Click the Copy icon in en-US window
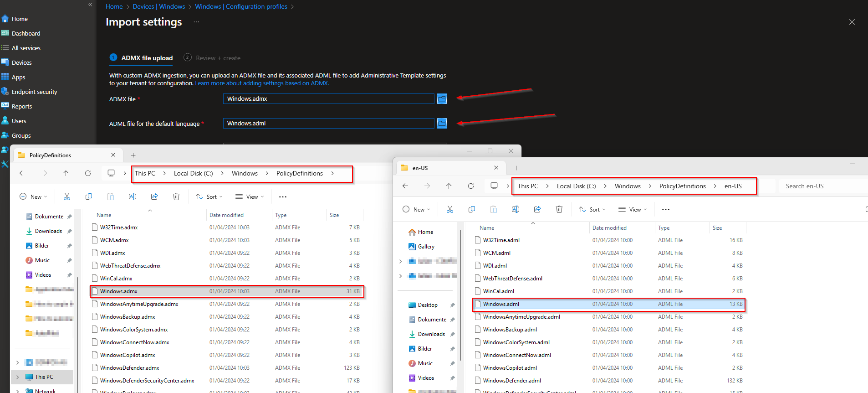The width and height of the screenshot is (868, 393). [472, 209]
